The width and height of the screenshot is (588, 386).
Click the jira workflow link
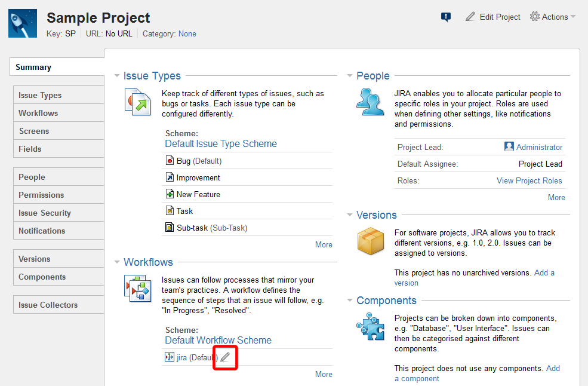pyautogui.click(x=181, y=357)
